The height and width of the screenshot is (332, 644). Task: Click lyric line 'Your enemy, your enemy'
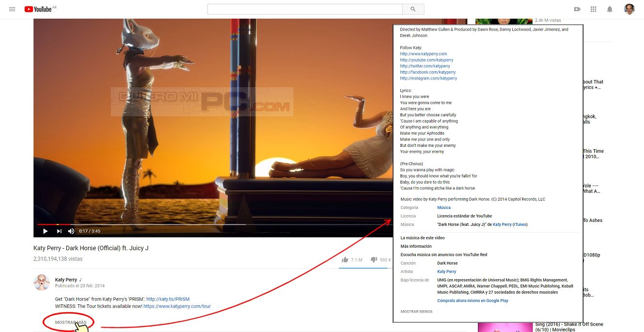click(422, 152)
